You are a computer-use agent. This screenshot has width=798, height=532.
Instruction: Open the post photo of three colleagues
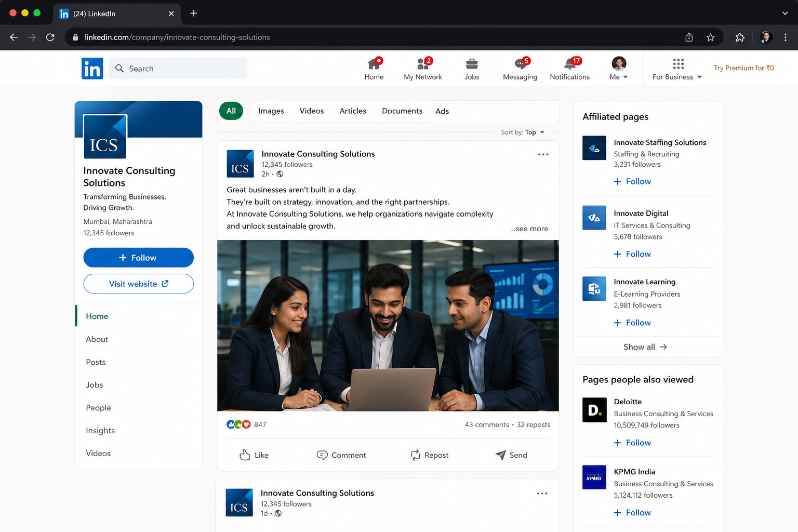pyautogui.click(x=388, y=326)
